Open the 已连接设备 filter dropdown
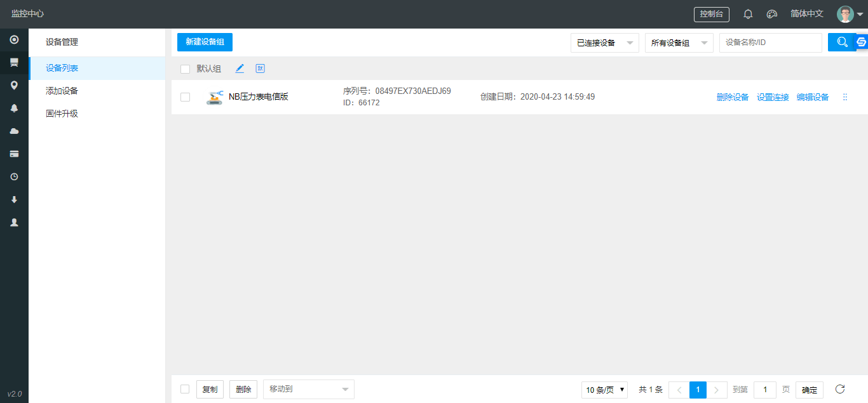The height and width of the screenshot is (403, 868). 604,43
